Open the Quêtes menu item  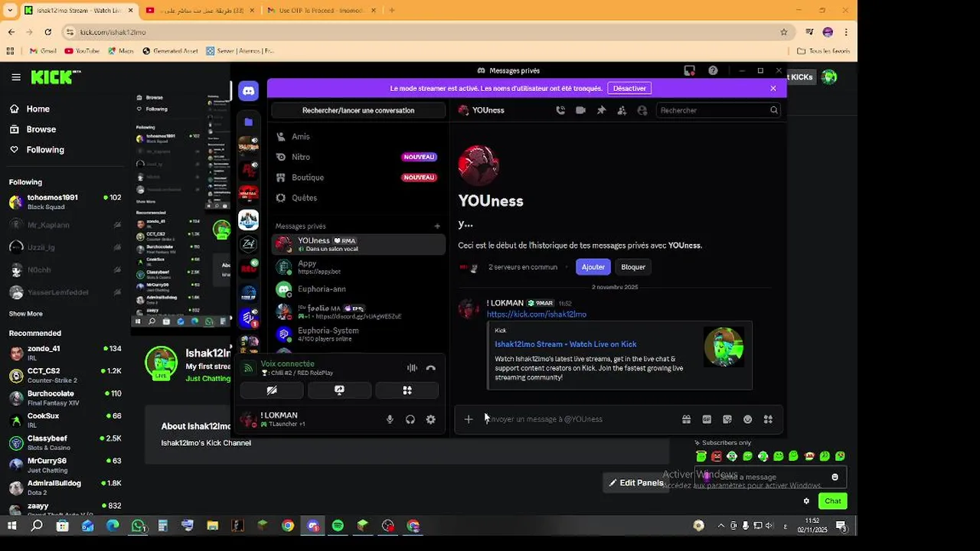pos(358,197)
